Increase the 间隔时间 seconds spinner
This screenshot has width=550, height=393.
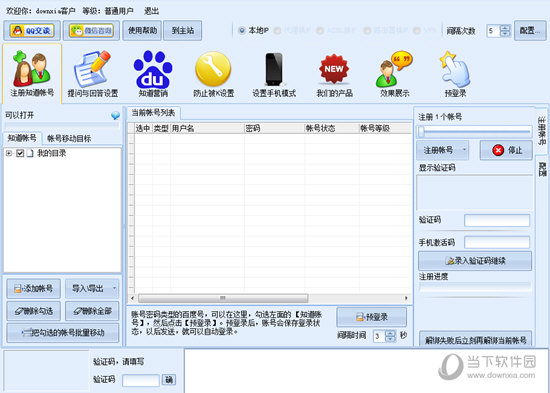390,333
